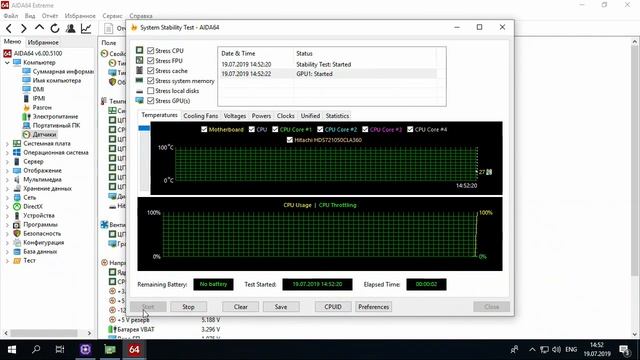Viewport: 640px width, 360px height.
Task: Switch to Cooling Fans tab
Action: (x=201, y=116)
